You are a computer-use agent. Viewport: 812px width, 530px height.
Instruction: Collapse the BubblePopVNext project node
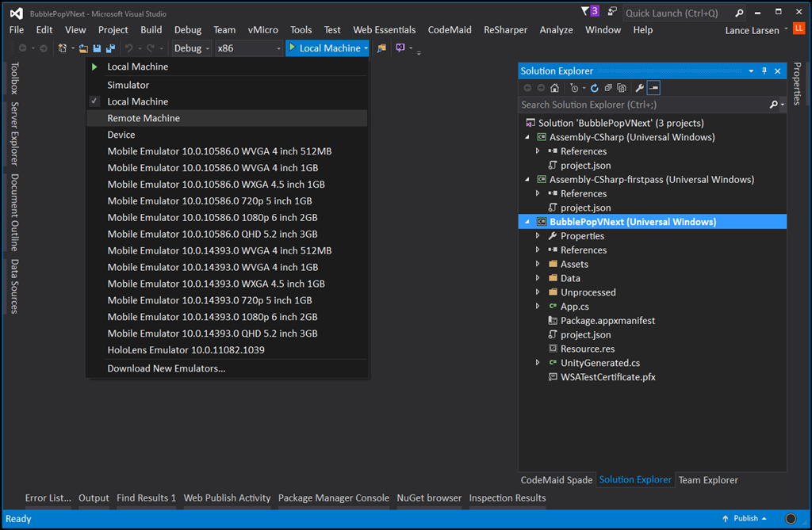click(527, 222)
